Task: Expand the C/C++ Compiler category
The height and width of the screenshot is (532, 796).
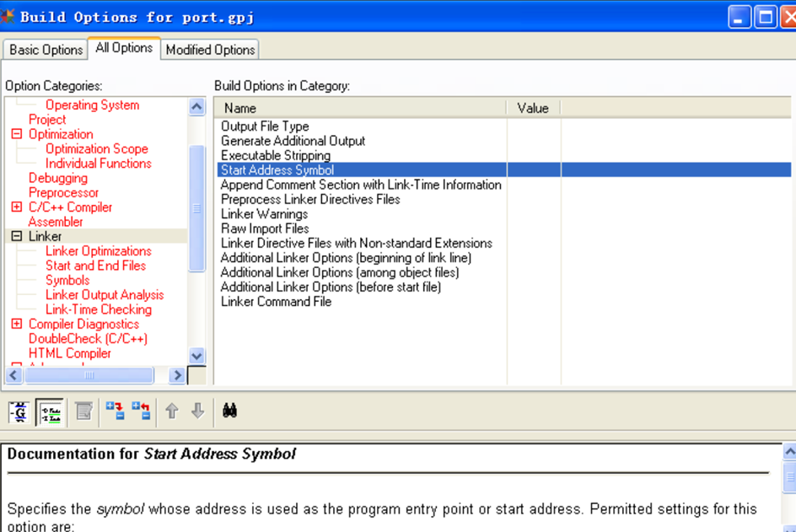Action: (17, 207)
